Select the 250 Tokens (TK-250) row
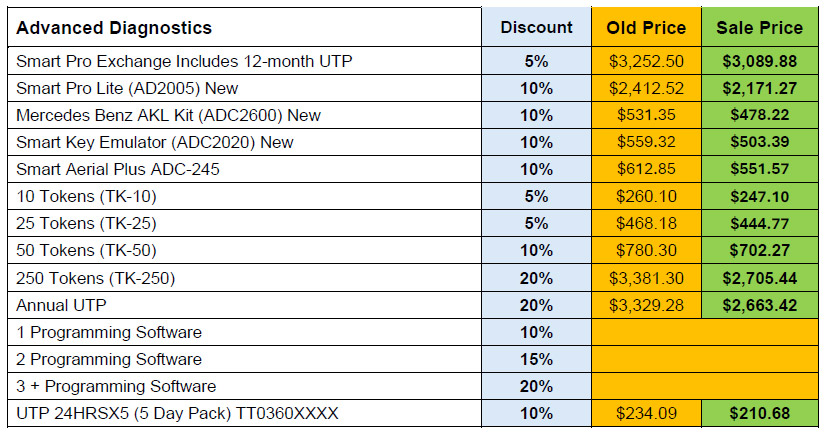 tap(95, 277)
